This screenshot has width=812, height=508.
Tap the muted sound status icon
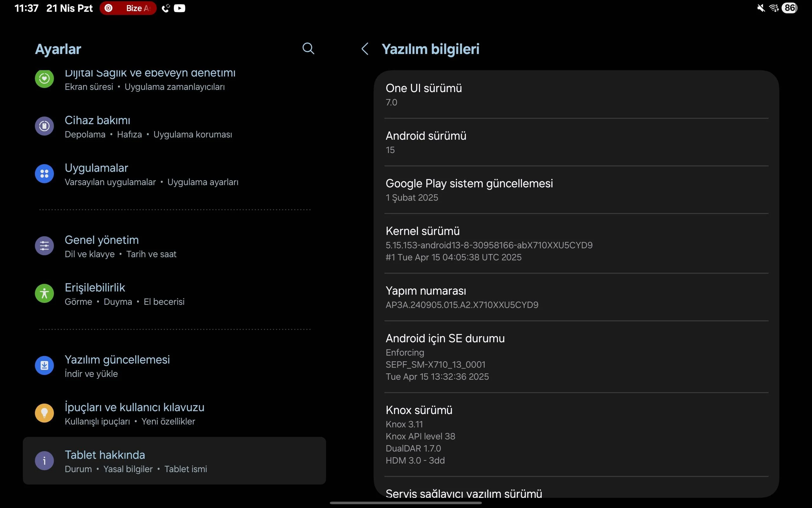click(x=761, y=8)
